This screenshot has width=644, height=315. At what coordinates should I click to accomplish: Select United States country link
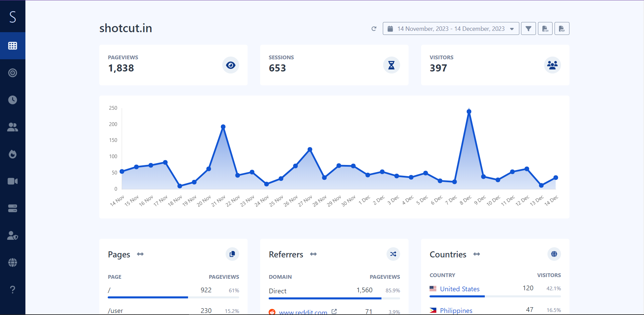point(460,289)
